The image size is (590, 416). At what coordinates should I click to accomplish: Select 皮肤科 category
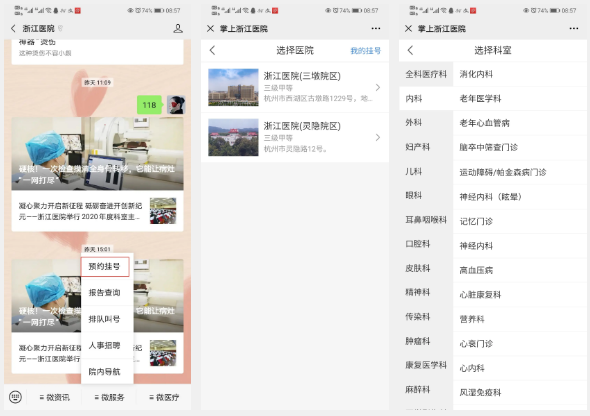(426, 268)
